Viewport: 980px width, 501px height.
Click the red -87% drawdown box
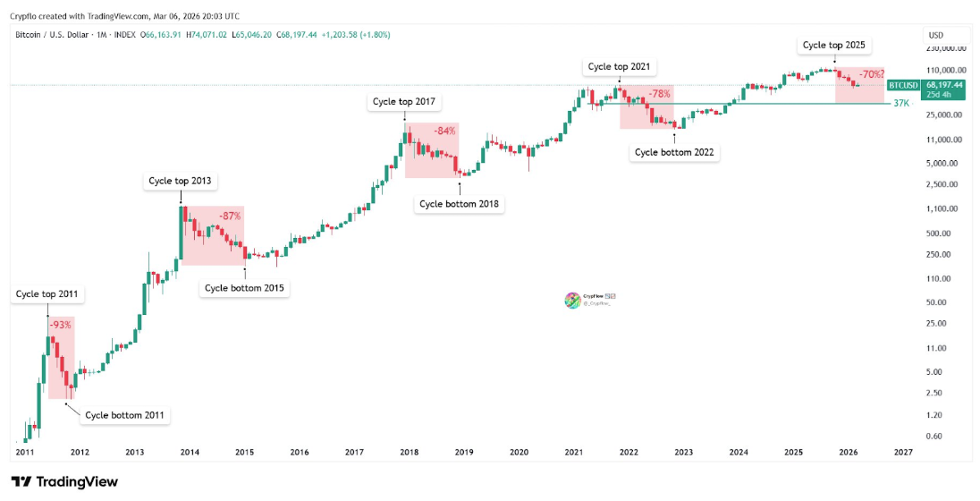click(213, 235)
